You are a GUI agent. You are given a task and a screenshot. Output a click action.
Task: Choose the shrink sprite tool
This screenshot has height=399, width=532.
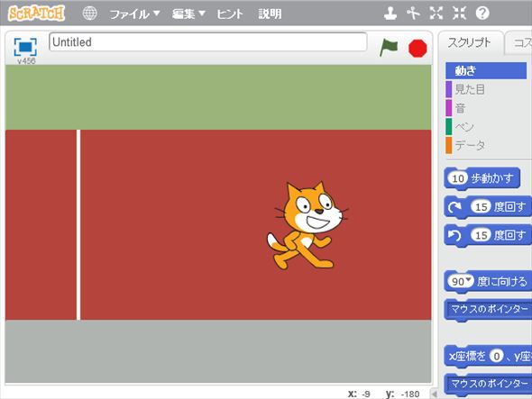coord(459,14)
